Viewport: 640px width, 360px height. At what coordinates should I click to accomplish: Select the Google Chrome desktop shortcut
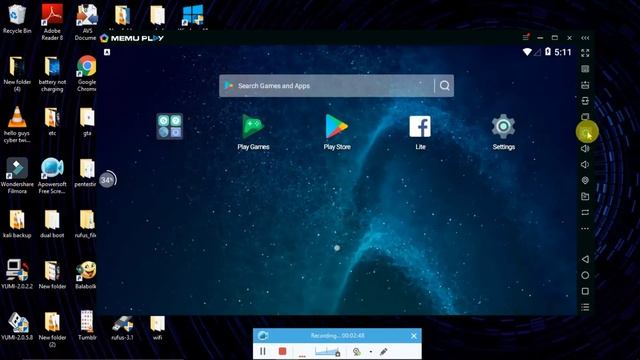(87, 73)
